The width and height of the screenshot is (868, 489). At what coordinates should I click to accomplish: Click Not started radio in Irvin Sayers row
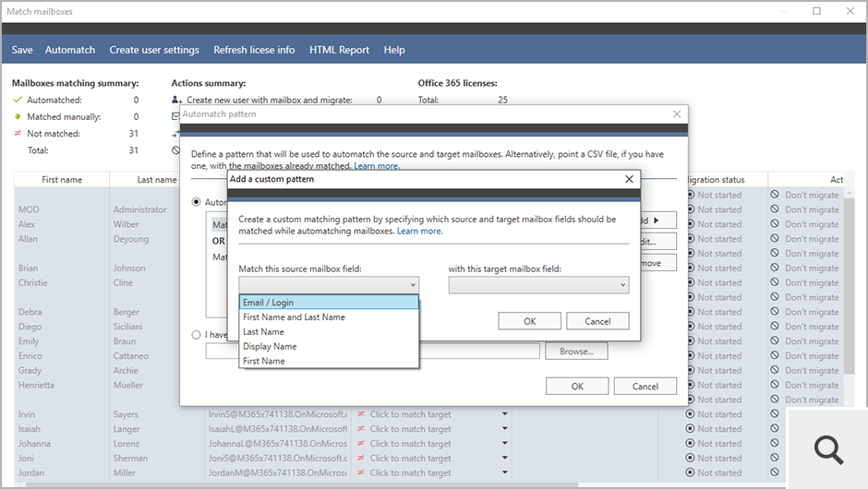[x=690, y=413]
